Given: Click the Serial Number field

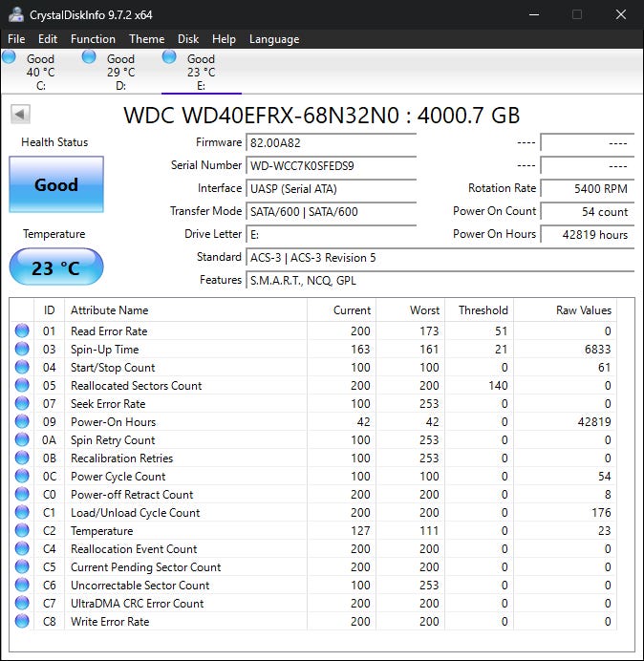Looking at the screenshot, I should (x=331, y=165).
